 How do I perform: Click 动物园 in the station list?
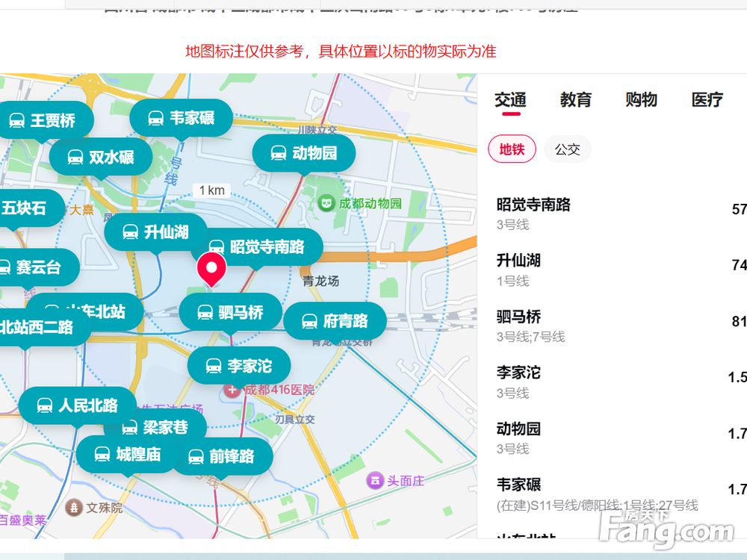click(x=519, y=429)
